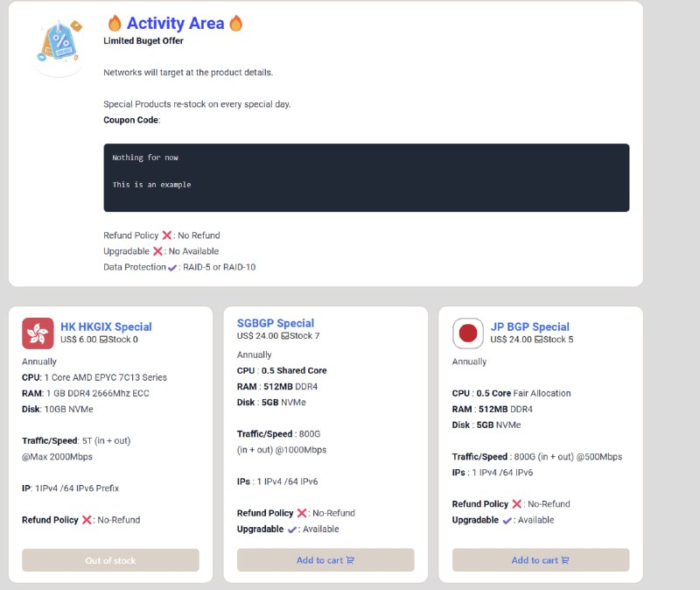
Task: Open the SGBGP Special product link
Action: (276, 323)
